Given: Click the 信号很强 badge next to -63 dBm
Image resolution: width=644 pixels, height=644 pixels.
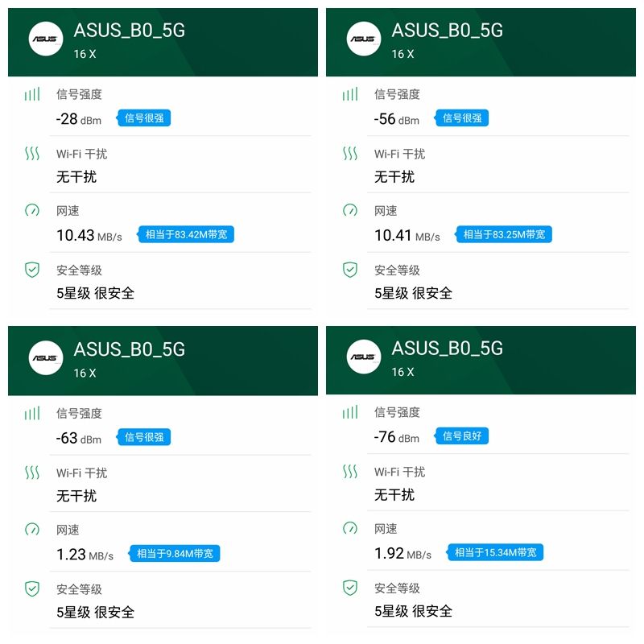Looking at the screenshot, I should point(143,437).
